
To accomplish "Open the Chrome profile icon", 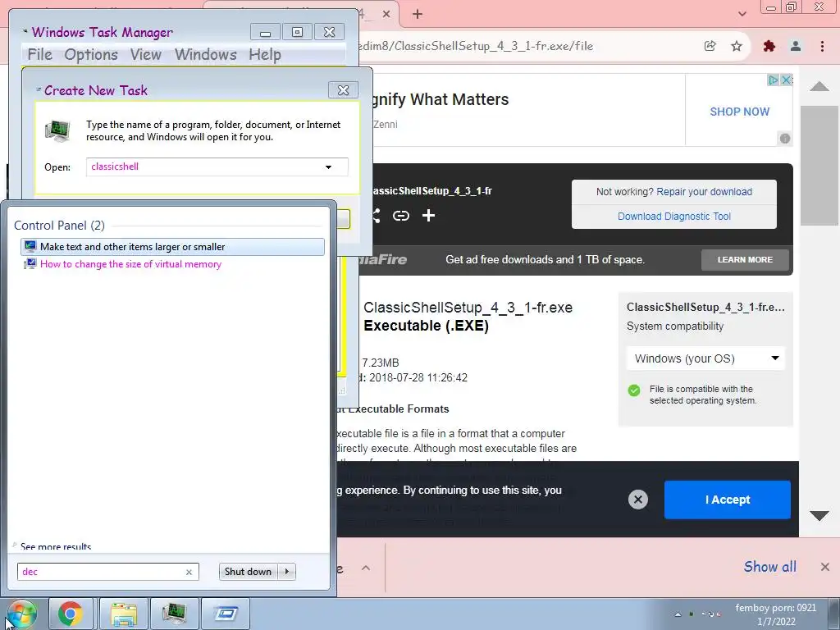I will tap(796, 46).
